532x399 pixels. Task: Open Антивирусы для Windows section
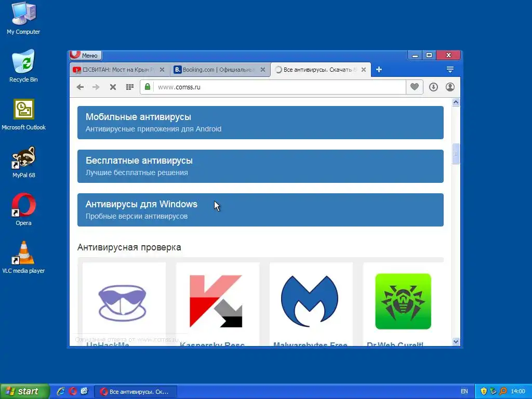tap(260, 210)
